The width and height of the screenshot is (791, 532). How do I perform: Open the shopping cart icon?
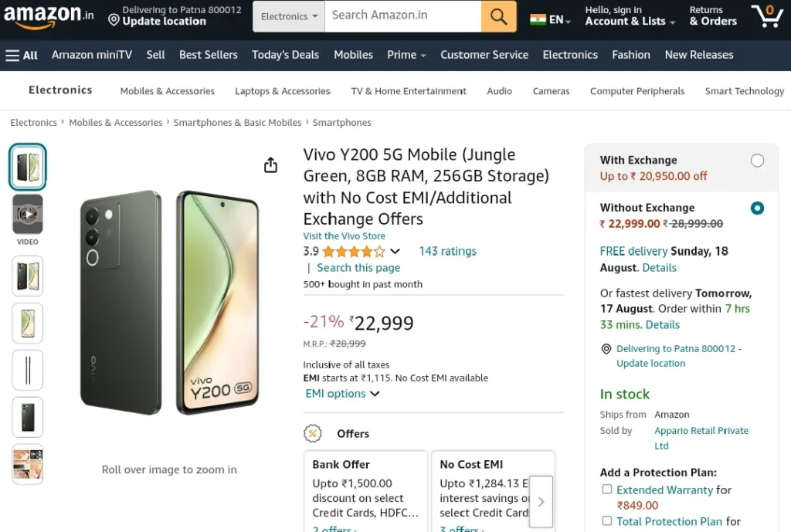tap(767, 16)
